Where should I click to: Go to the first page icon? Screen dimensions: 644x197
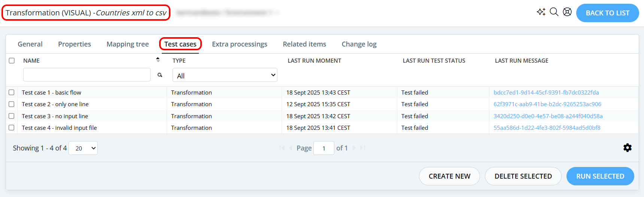282,148
